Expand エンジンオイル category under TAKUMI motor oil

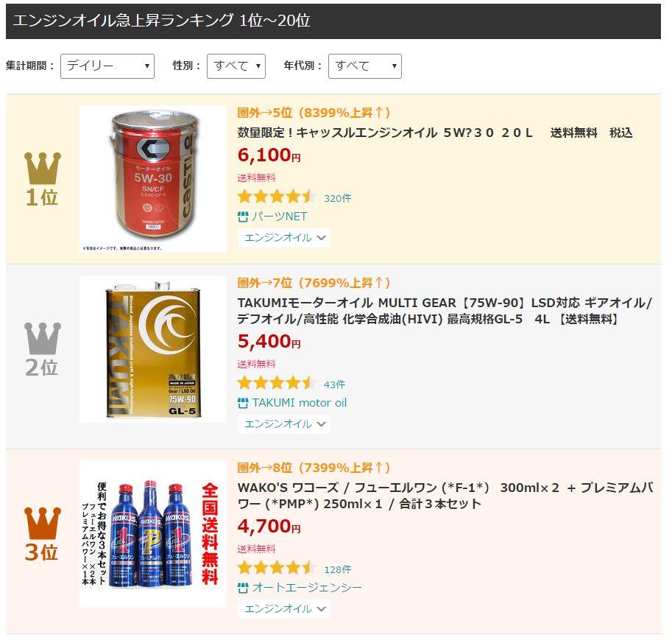click(x=284, y=424)
